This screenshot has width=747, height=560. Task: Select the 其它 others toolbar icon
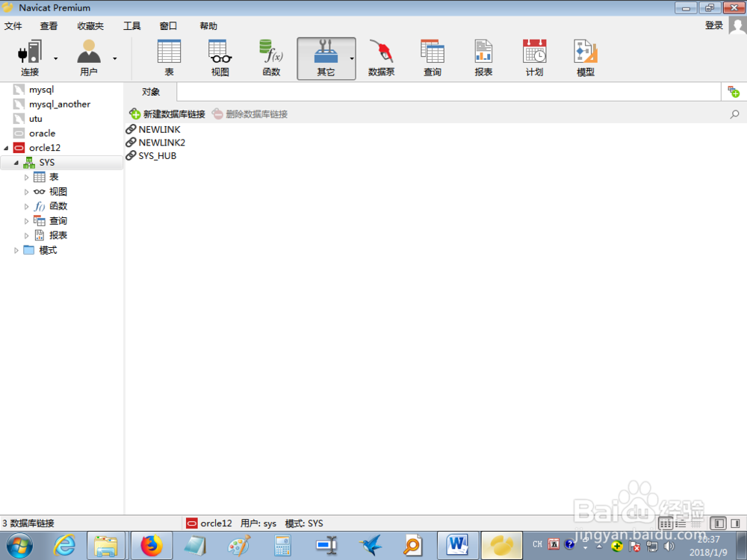tap(326, 58)
